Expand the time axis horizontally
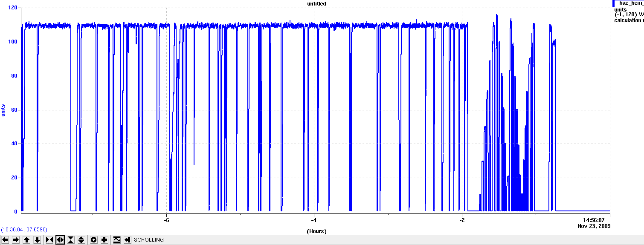 coord(60,240)
